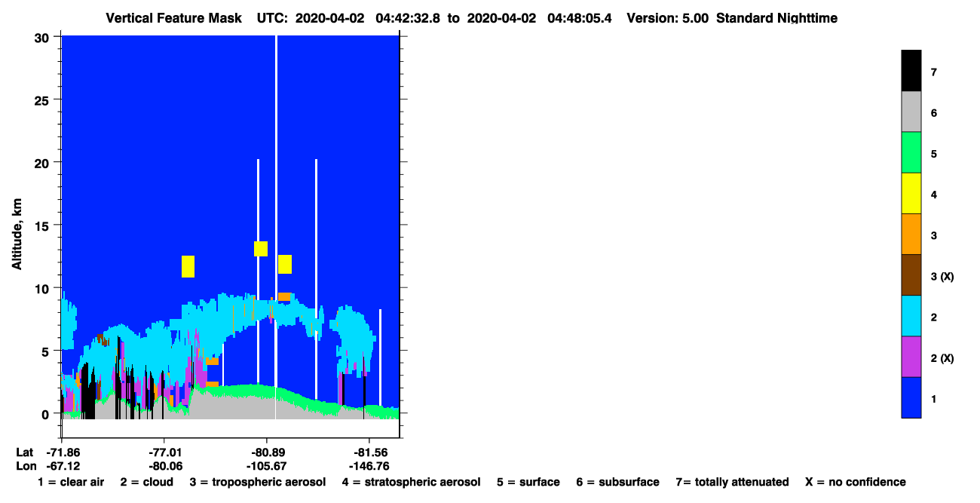Click the legend text 'X = no confidence'

856,482
